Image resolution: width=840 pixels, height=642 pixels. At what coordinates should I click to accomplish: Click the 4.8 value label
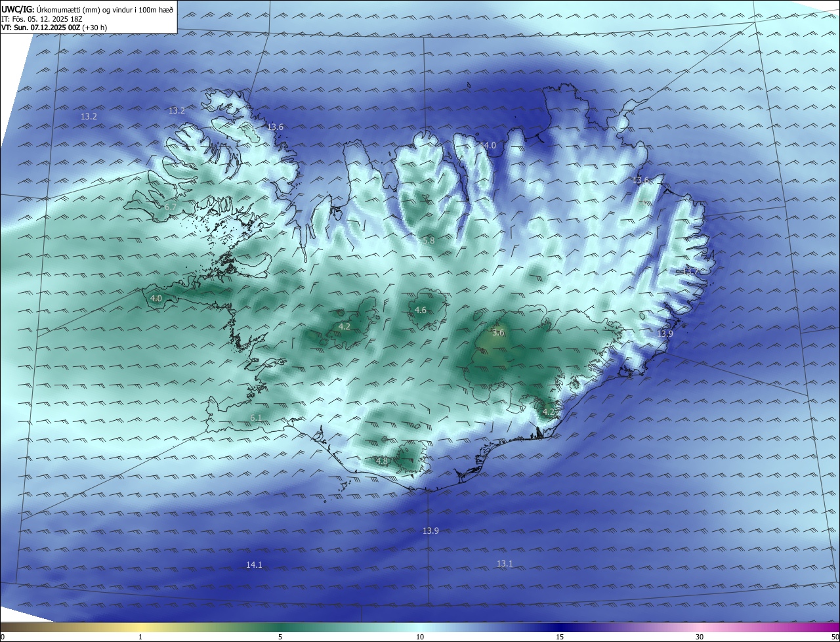click(x=382, y=461)
